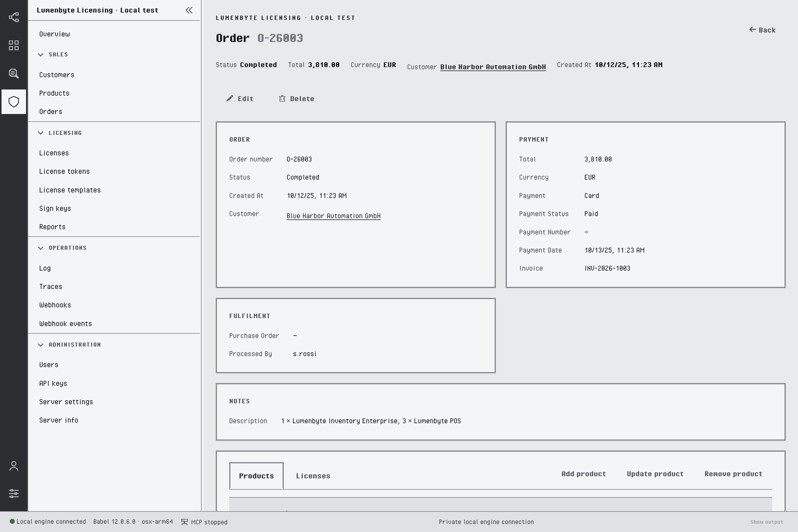Click the Processed By value s.rossi
Image resolution: width=798 pixels, height=532 pixels.
(305, 354)
